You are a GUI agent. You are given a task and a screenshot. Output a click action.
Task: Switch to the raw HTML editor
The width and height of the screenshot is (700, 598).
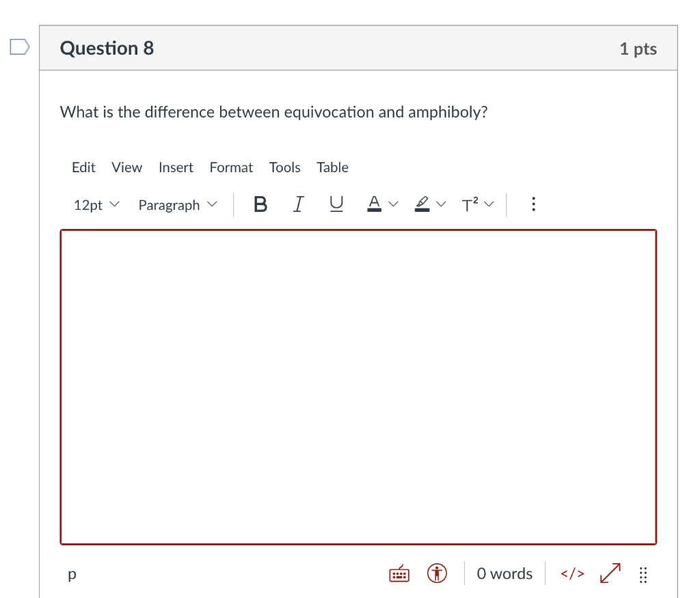tap(572, 573)
